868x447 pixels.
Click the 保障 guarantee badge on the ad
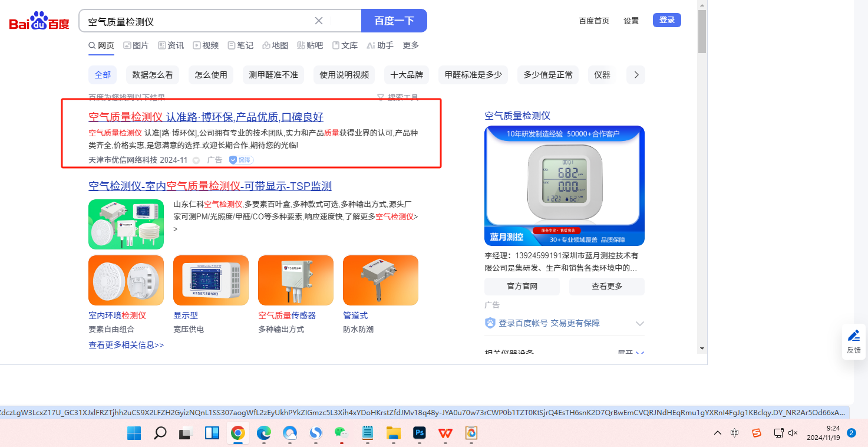241,160
